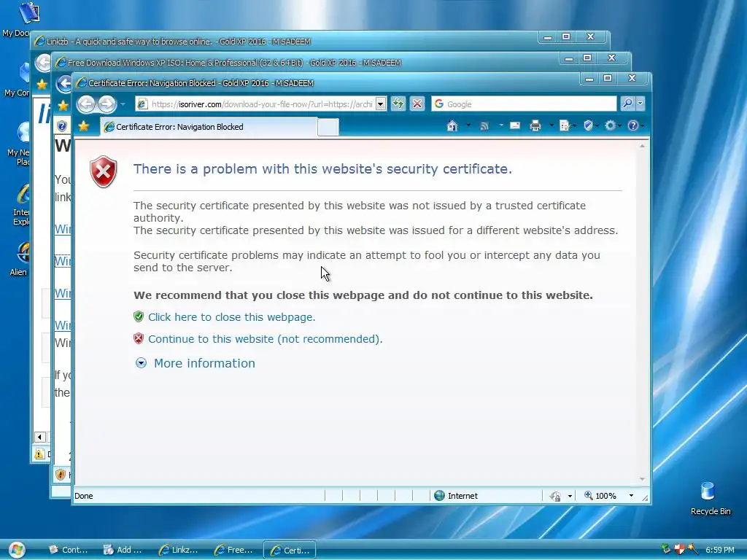Click the red shield security tray icon
Viewport: 747px width, 560px height.
tap(679, 549)
